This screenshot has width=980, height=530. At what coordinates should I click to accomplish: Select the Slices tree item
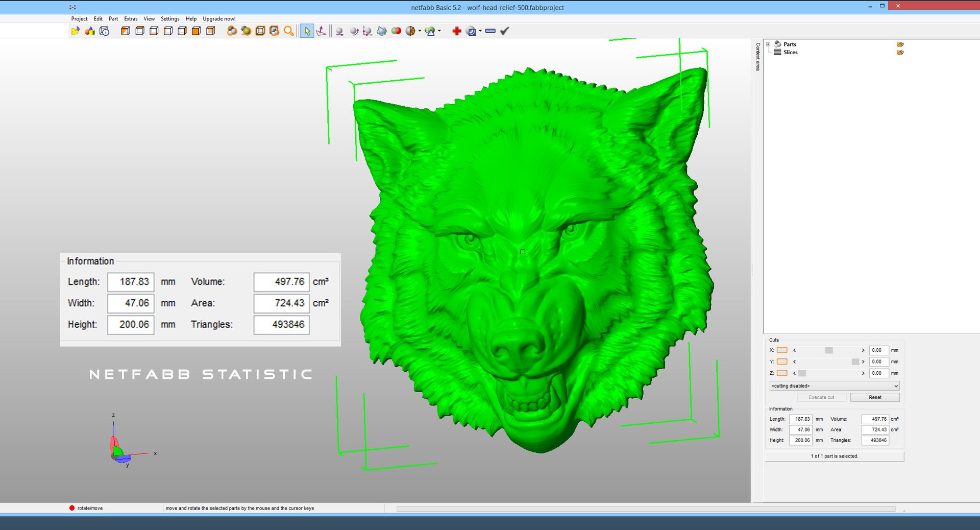pos(790,52)
